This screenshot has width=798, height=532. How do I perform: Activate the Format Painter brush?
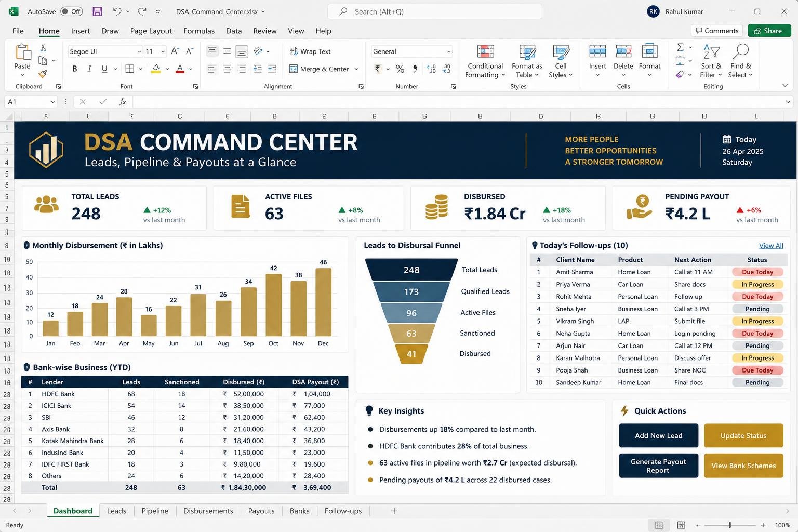tap(43, 74)
